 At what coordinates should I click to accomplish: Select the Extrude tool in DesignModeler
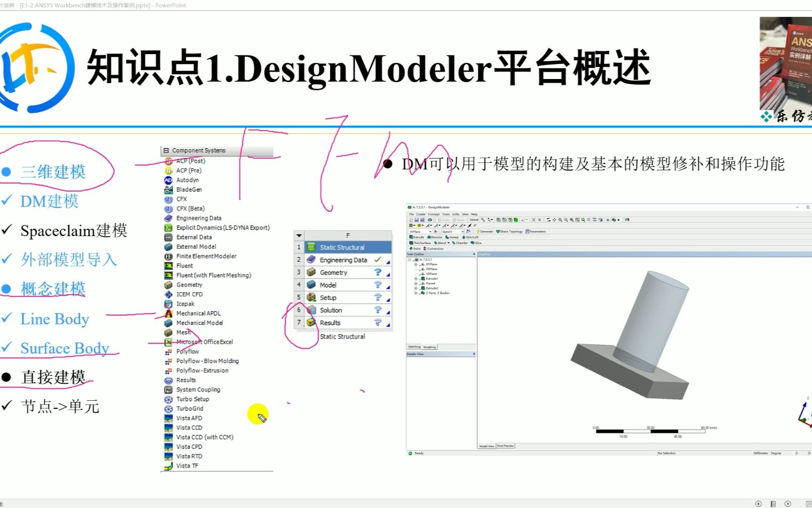click(417, 237)
